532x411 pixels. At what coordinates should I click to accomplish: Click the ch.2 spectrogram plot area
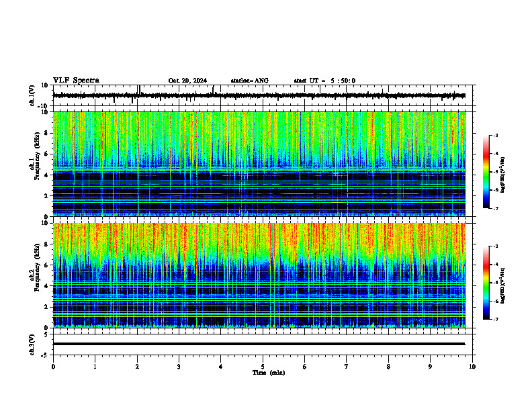259,275
